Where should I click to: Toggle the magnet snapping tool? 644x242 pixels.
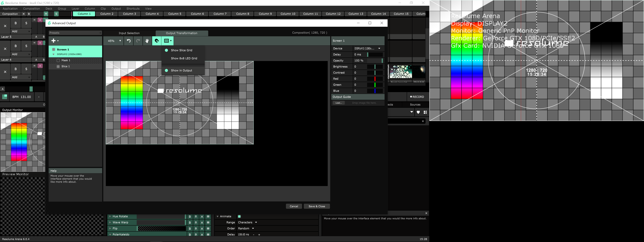coord(157,41)
